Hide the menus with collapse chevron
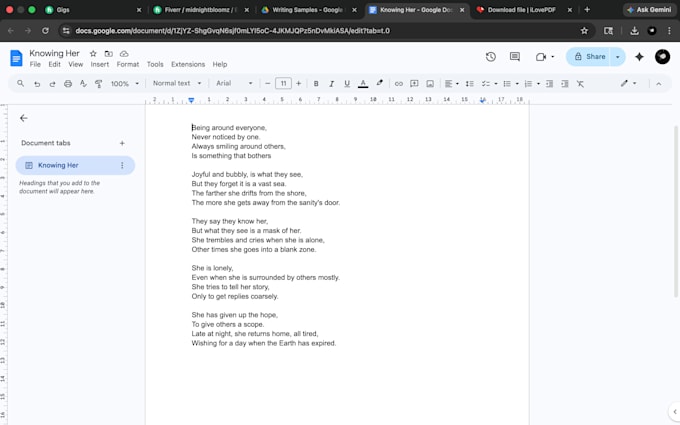The image size is (680, 425). coord(658,84)
